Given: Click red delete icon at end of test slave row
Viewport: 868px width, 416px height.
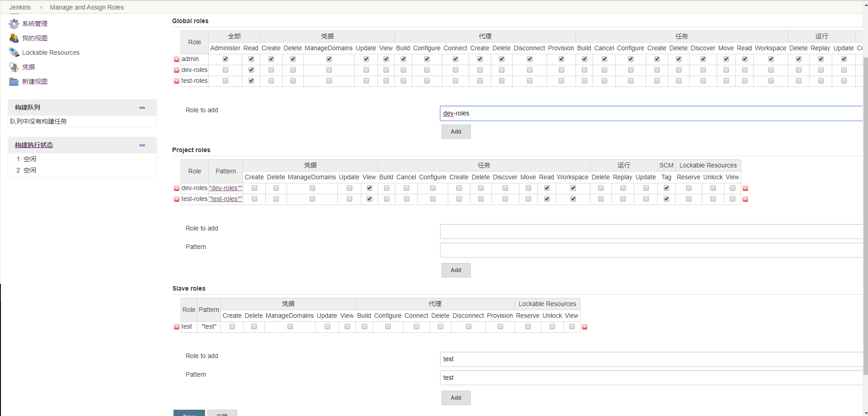Looking at the screenshot, I should 585,327.
